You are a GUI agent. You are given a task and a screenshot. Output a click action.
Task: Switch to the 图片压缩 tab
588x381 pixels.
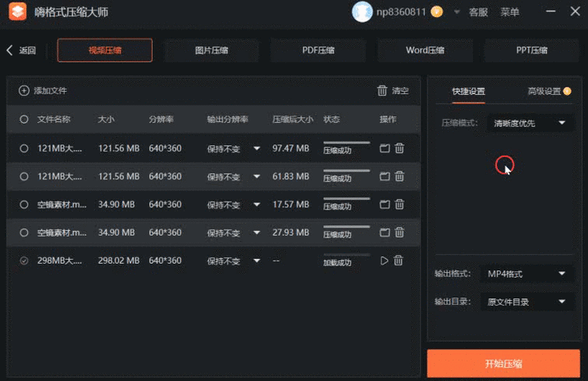pos(212,50)
